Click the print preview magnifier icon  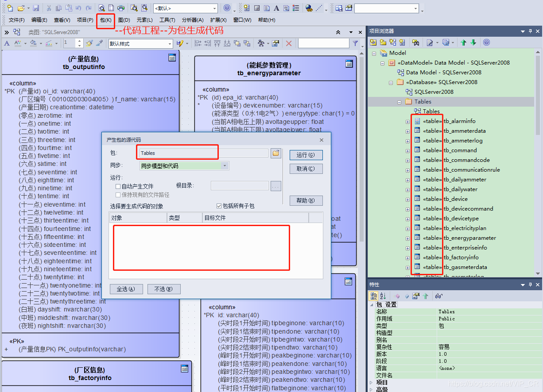coord(101,8)
